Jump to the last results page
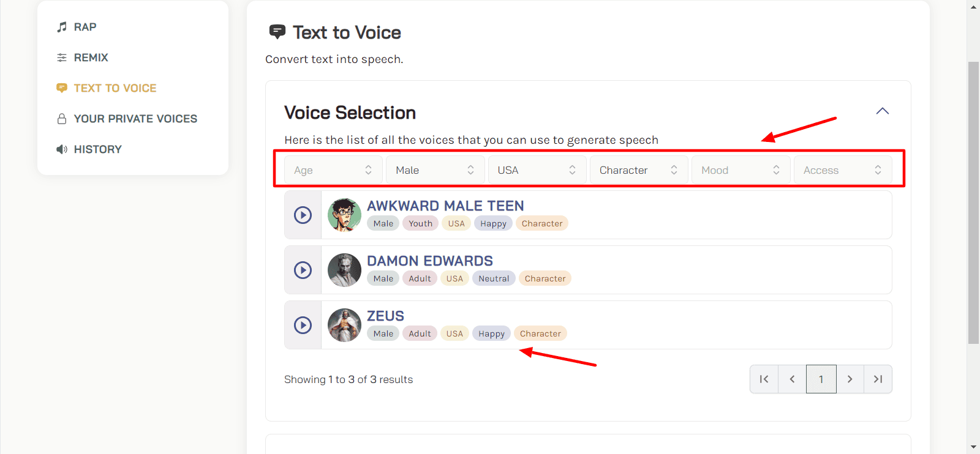The height and width of the screenshot is (454, 980). point(878,379)
